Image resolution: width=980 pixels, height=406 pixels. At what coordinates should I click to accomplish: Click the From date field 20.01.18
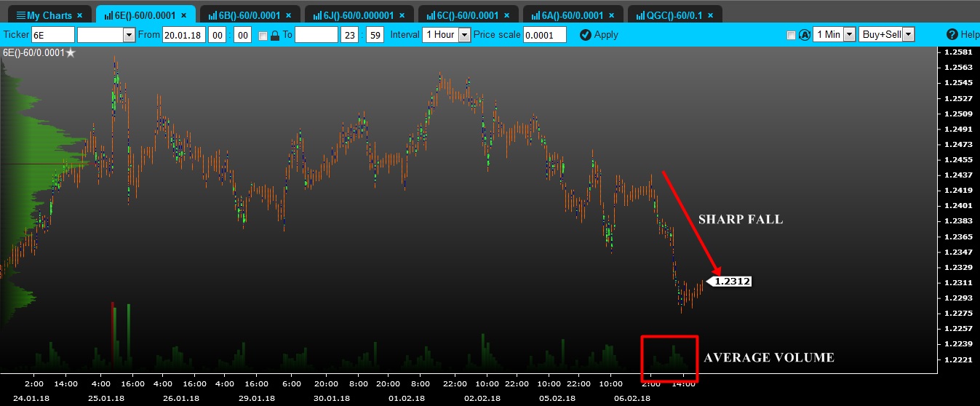point(183,35)
